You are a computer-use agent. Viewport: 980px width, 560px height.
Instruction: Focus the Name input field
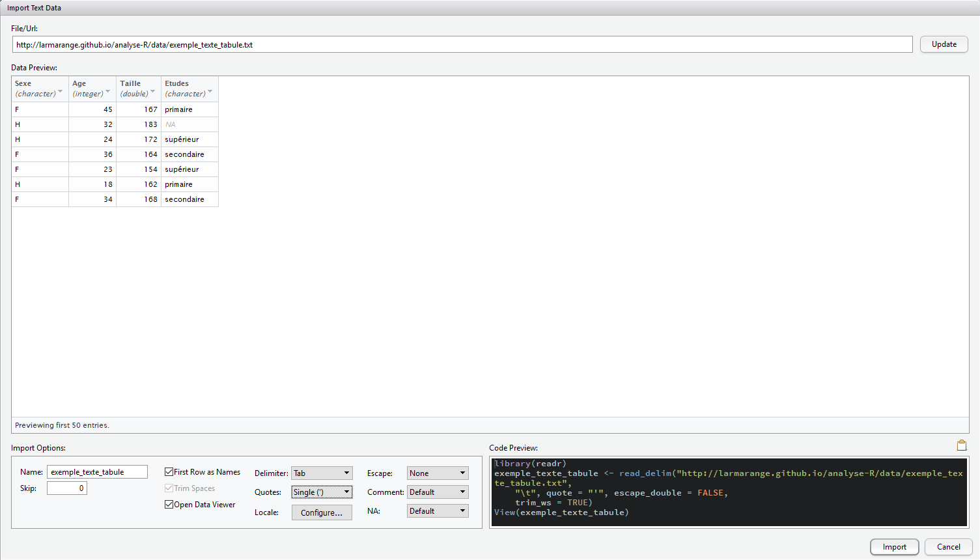tap(97, 472)
